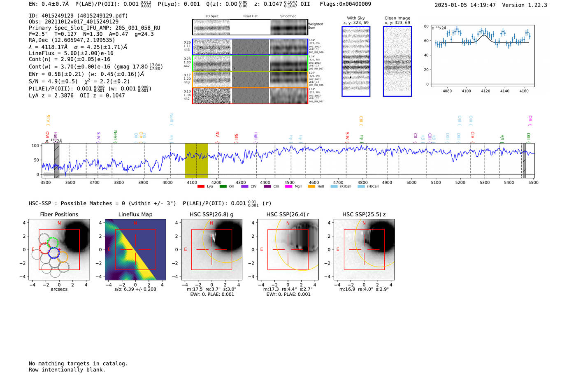This screenshot has height=392, width=576.
Task: Click the (K)CaII legend swatch
Action: coord(334,186)
